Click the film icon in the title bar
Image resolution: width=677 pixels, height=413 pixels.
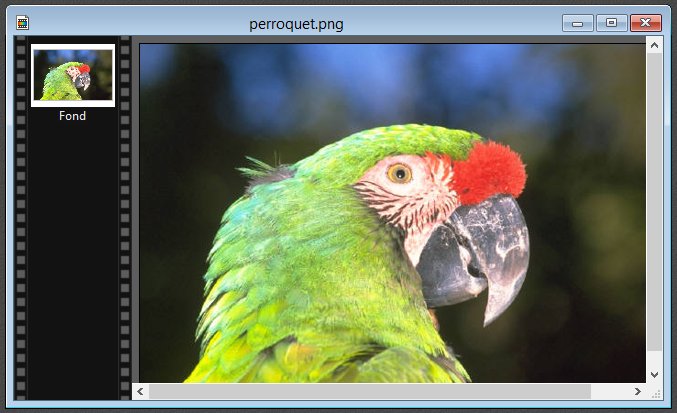22,22
